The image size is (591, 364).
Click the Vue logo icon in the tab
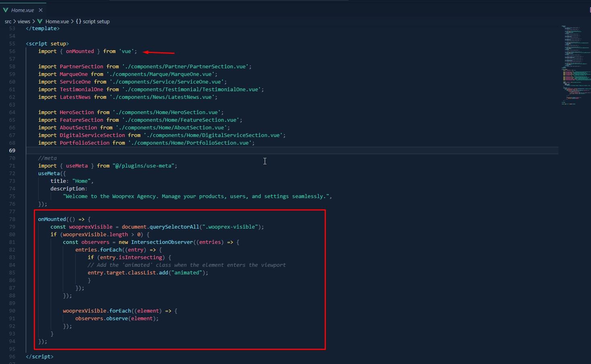pyautogui.click(x=6, y=10)
